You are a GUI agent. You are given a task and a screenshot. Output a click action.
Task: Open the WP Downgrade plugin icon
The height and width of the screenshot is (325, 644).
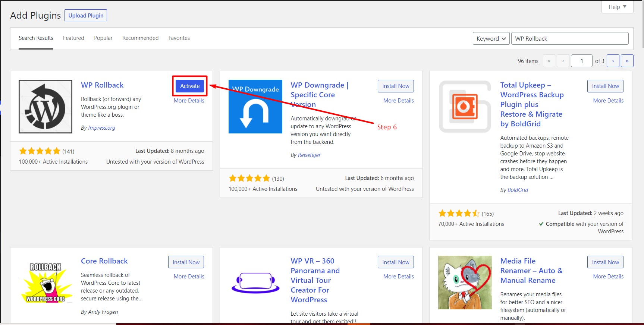pyautogui.click(x=255, y=107)
